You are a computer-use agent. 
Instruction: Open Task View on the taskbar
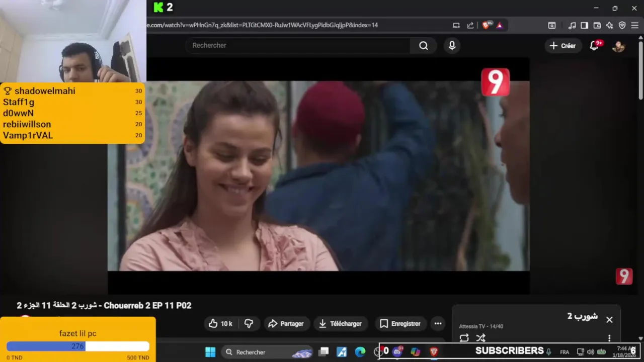(x=324, y=352)
